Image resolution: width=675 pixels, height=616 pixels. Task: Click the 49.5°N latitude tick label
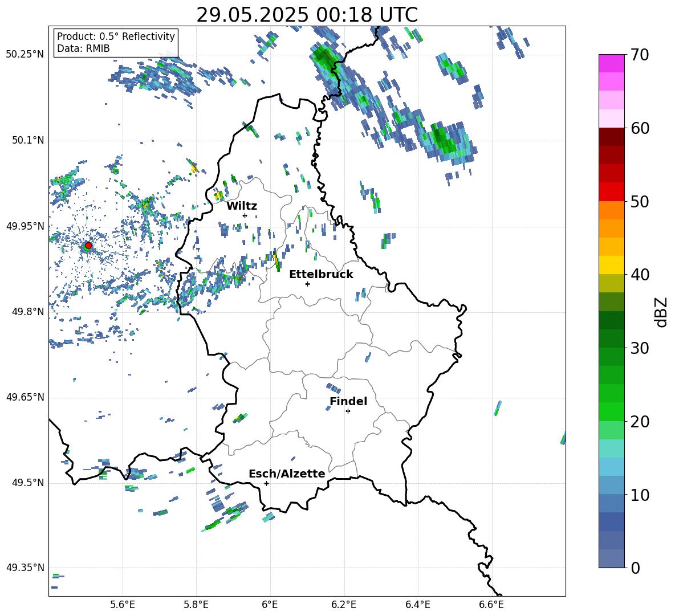point(27,483)
